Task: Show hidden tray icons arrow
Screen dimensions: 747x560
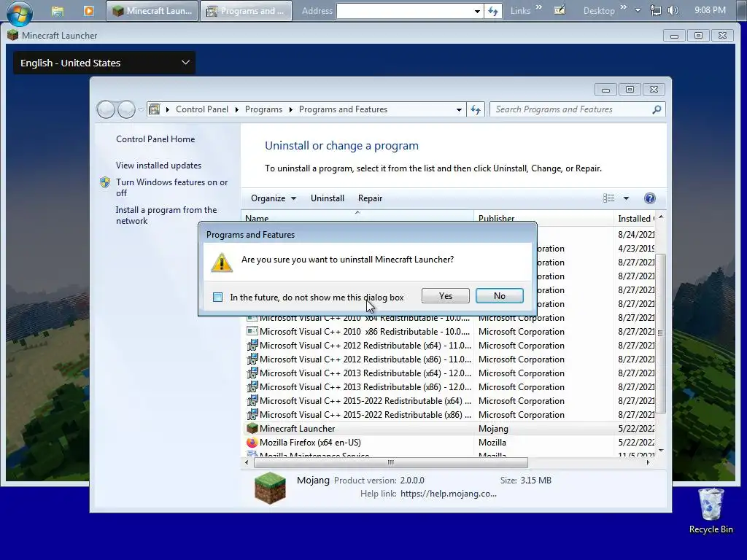Action: pyautogui.click(x=638, y=10)
